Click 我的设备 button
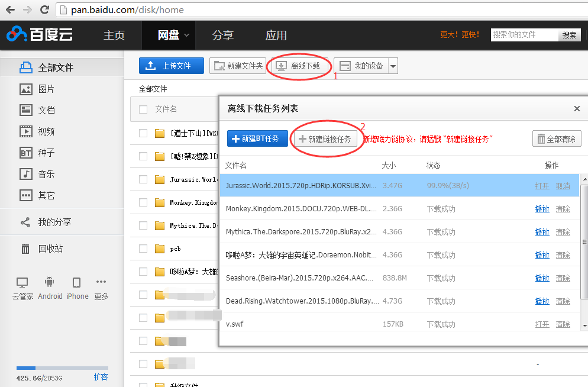 tap(361, 66)
